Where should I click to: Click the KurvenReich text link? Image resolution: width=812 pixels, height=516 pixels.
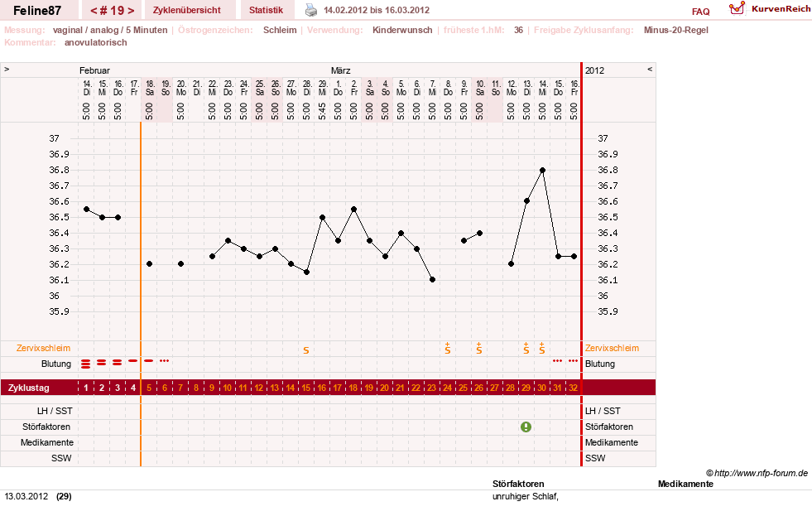tap(781, 9)
